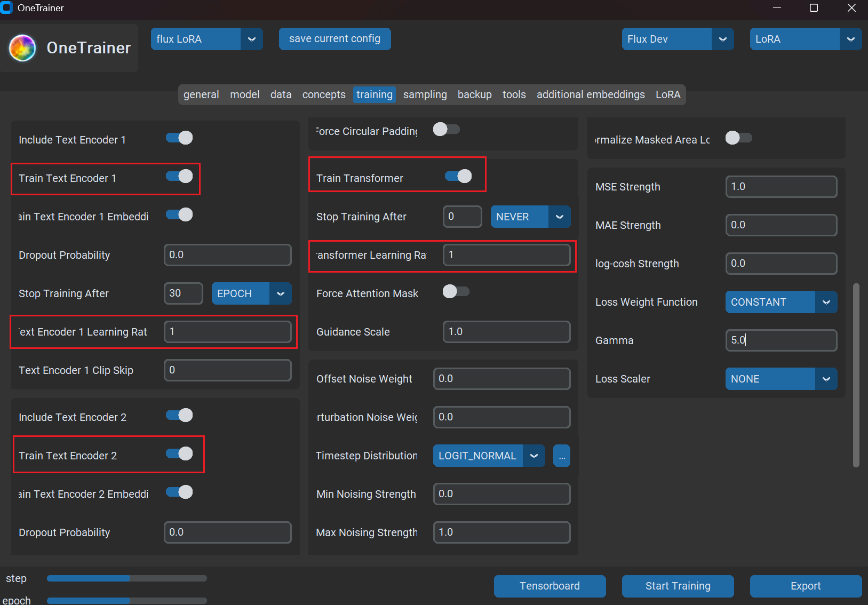This screenshot has width=868, height=605.
Task: Click Transformer Learning Rate field
Action: 507,255
